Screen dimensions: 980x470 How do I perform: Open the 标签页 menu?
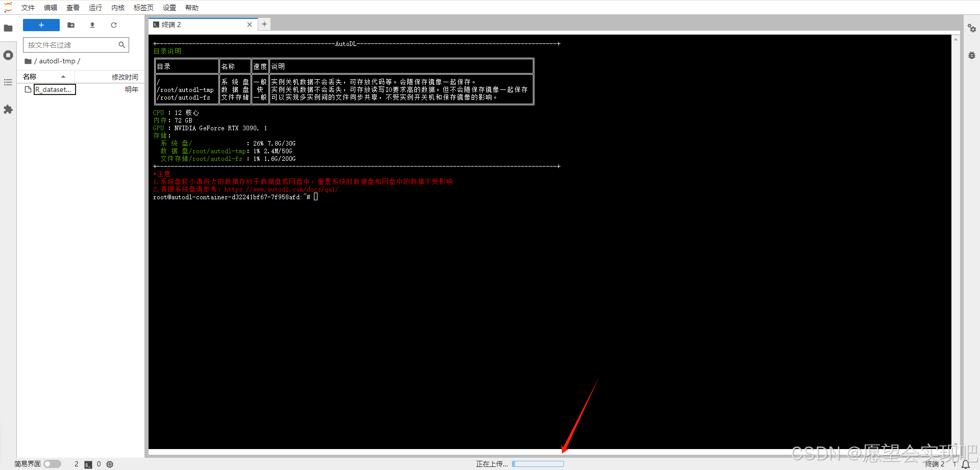coord(143,8)
